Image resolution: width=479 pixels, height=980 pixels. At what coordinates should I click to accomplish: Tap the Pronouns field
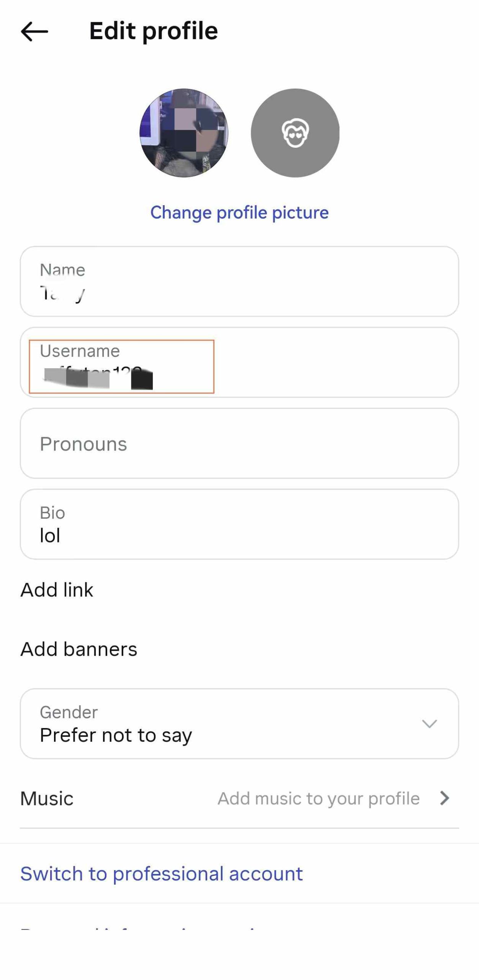click(x=239, y=443)
